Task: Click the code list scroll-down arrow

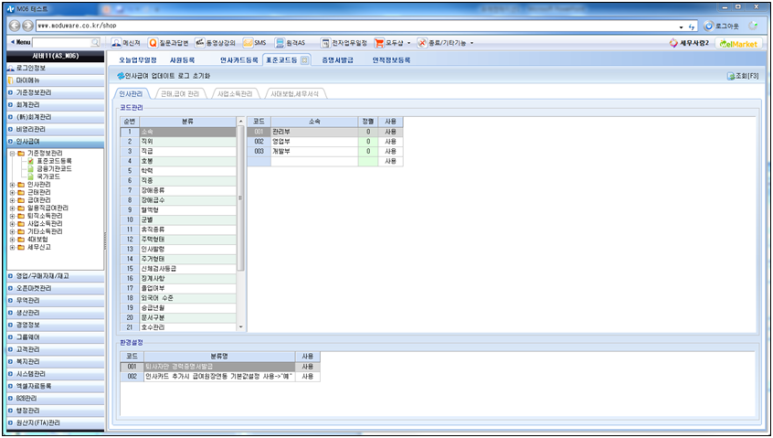Action: [x=241, y=327]
